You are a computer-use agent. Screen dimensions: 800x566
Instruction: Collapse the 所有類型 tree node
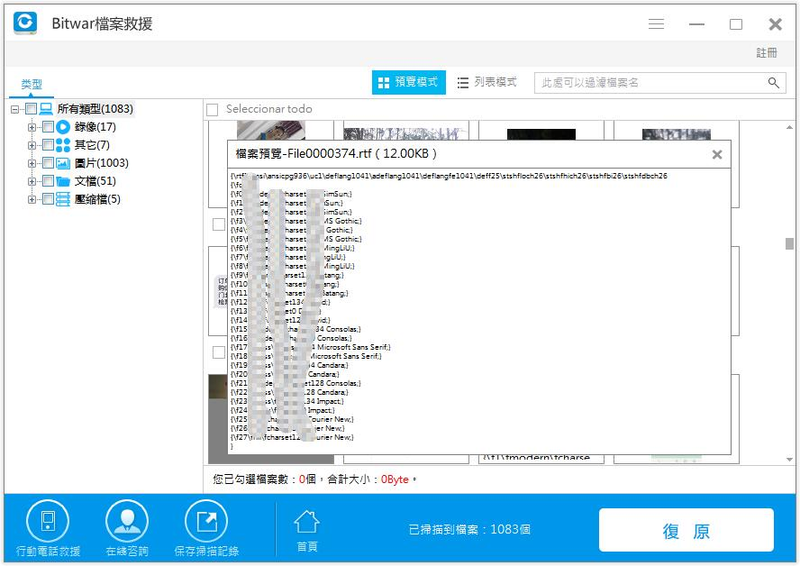click(15, 109)
